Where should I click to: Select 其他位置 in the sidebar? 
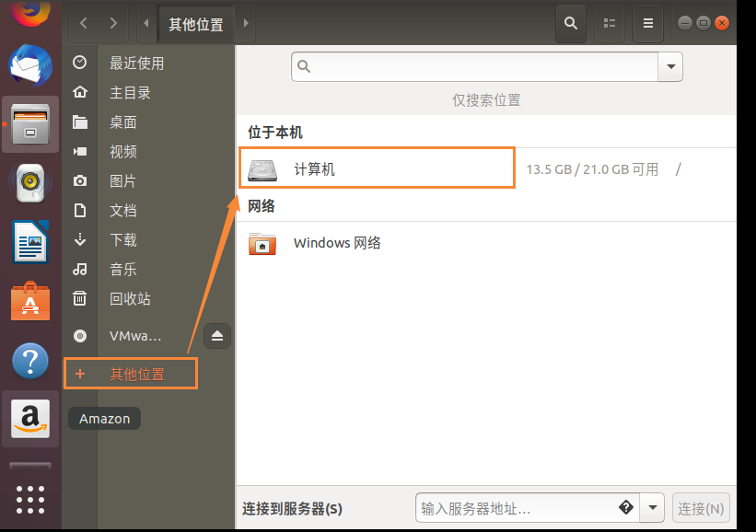click(130, 374)
